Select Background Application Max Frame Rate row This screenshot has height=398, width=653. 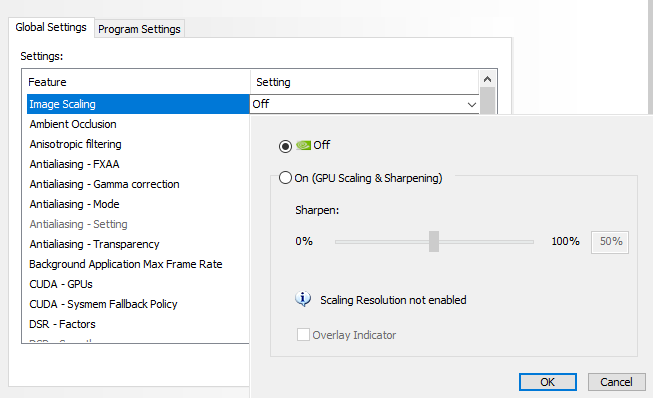(138, 264)
